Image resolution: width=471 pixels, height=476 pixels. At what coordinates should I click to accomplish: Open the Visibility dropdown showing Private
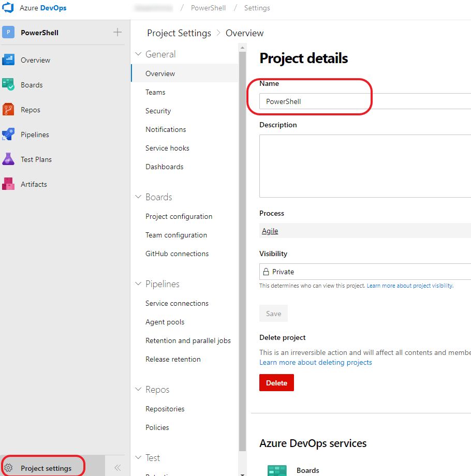point(365,272)
